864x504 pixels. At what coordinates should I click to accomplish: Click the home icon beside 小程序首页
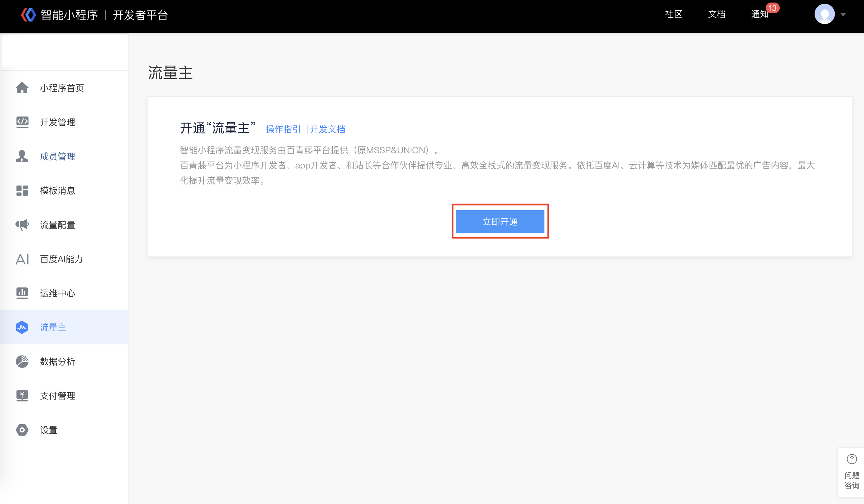[22, 88]
